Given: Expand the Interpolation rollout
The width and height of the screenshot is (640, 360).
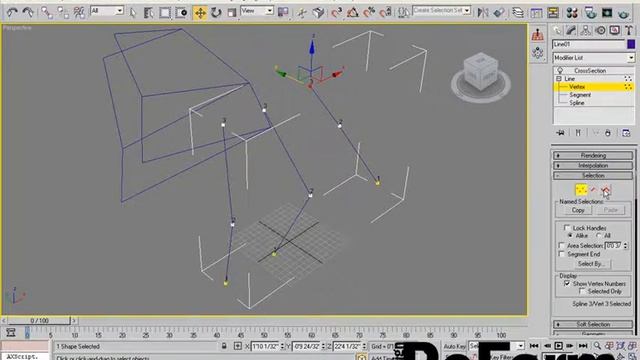Looking at the screenshot, I should tap(593, 165).
